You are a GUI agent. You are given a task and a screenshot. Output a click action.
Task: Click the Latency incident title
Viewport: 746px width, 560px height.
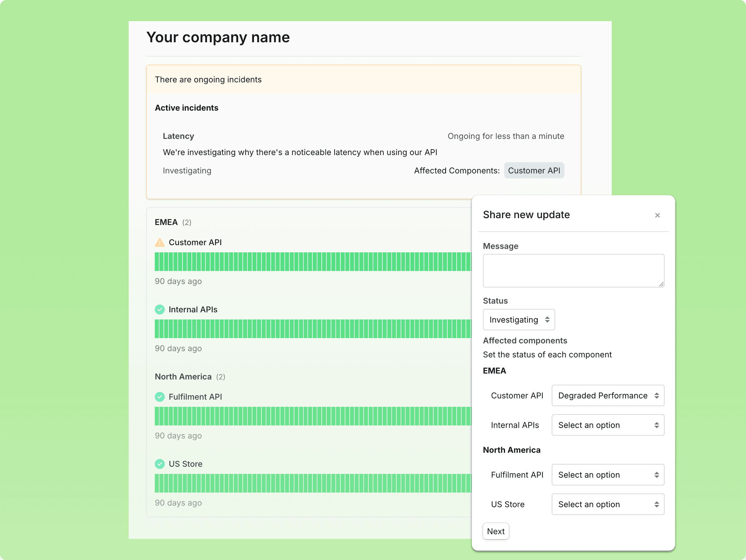pos(178,136)
